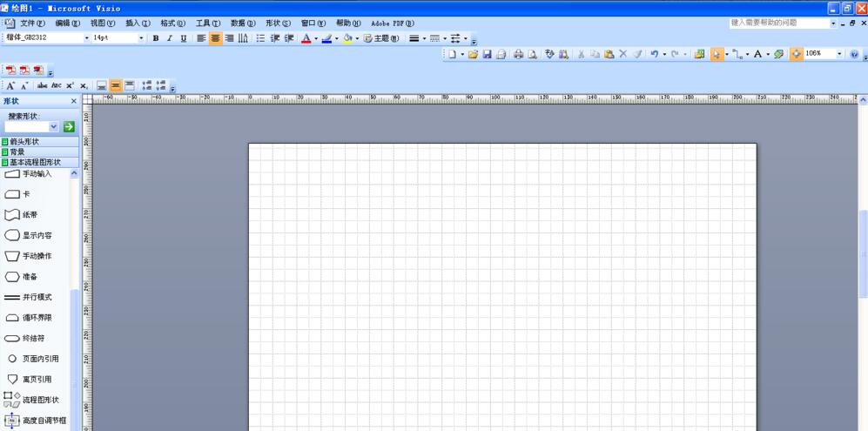Viewport: 868px width, 431px height.
Task: Toggle the Pointer tool
Action: 717,54
